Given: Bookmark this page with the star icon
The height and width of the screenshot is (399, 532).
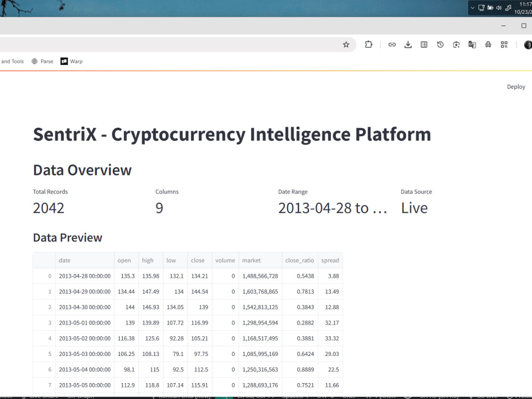Looking at the screenshot, I should [x=346, y=45].
